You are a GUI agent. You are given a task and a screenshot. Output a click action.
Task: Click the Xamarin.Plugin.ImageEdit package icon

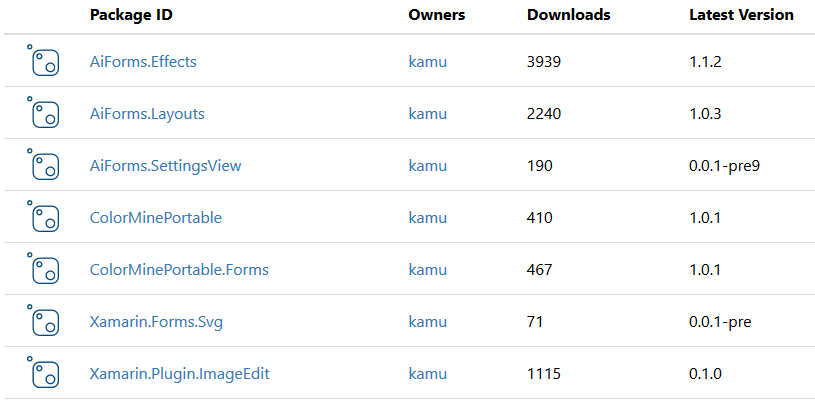43,372
